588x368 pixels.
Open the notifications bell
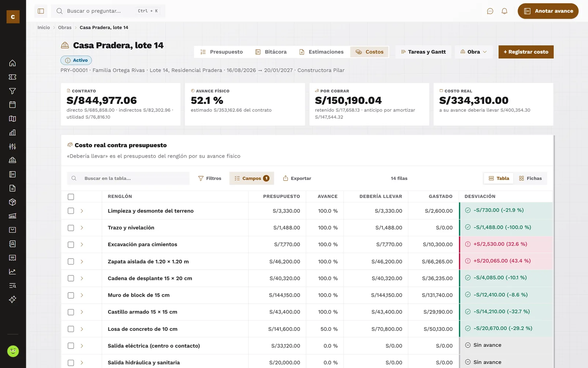504,11
